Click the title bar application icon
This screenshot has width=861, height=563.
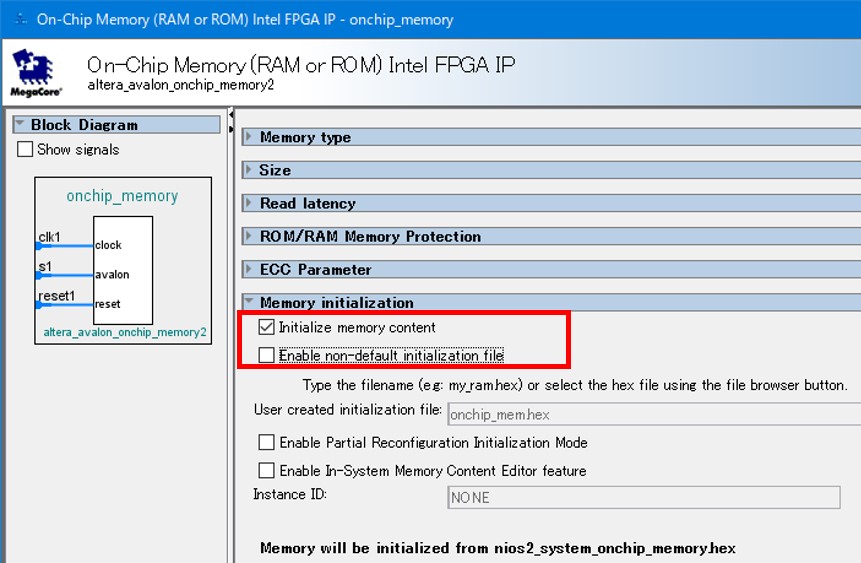20,19
